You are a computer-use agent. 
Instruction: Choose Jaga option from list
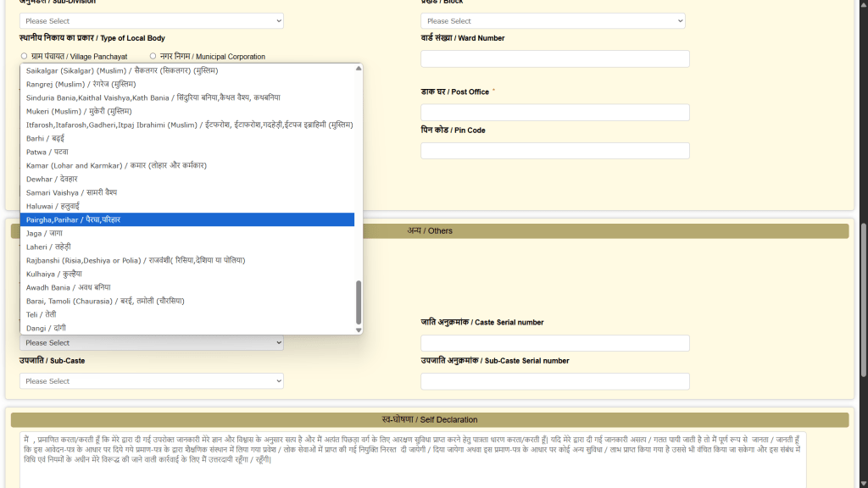point(187,233)
